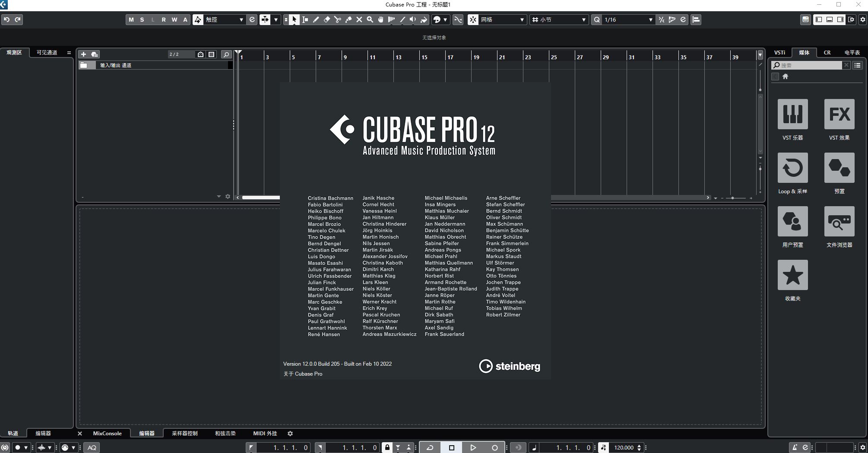Open track search magnifier in track list

(x=226, y=54)
